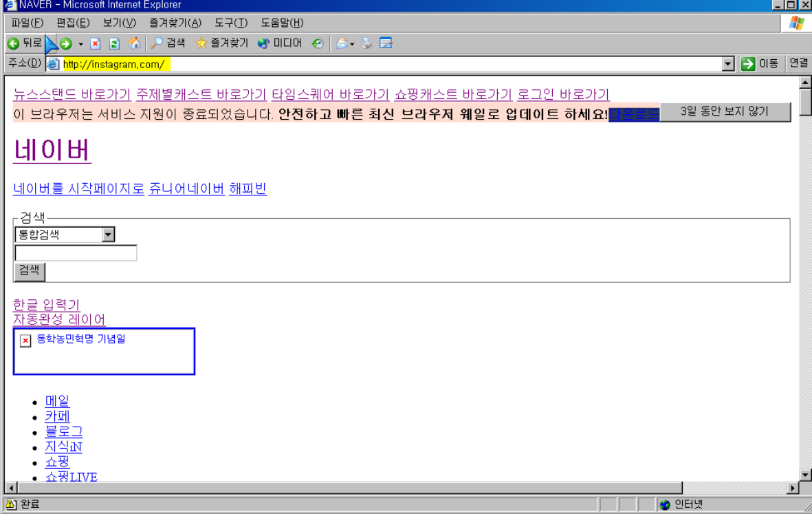Image resolution: width=812 pixels, height=514 pixels.
Task: Open the Search (검색) toolbar button
Action: [x=168, y=43]
